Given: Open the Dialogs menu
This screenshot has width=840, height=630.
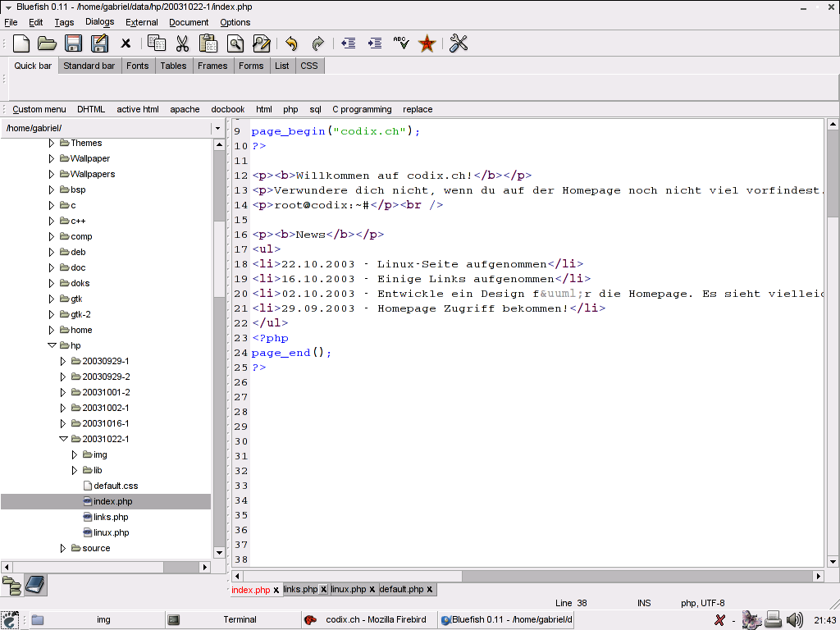Looking at the screenshot, I should 99,22.
